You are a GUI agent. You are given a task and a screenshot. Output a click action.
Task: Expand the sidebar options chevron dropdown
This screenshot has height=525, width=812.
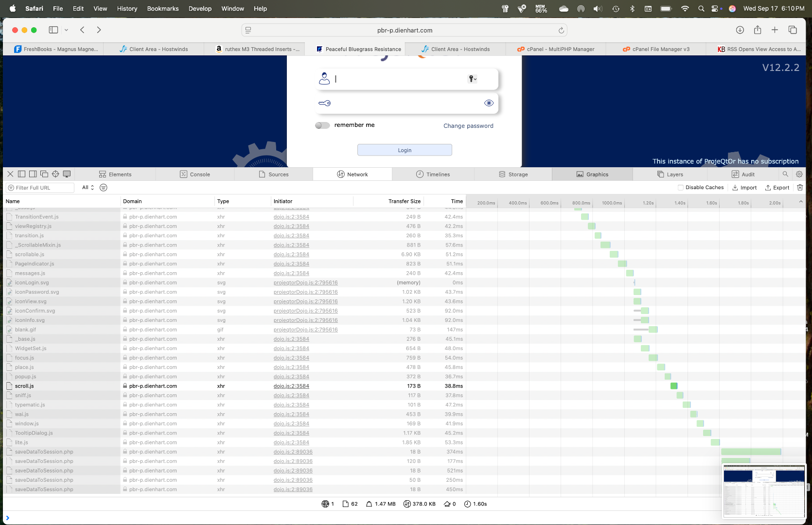tap(66, 30)
